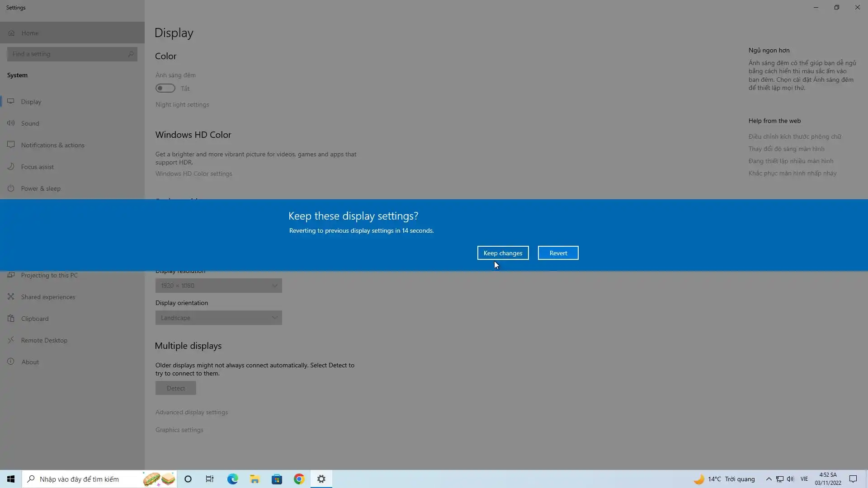Toggle the night light switch
This screenshot has width=868, height=488.
(x=165, y=88)
